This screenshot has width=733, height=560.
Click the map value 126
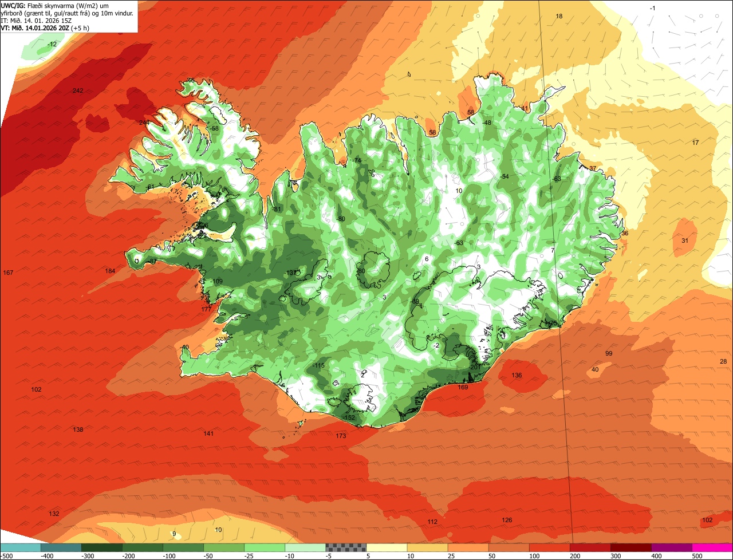coord(507,520)
